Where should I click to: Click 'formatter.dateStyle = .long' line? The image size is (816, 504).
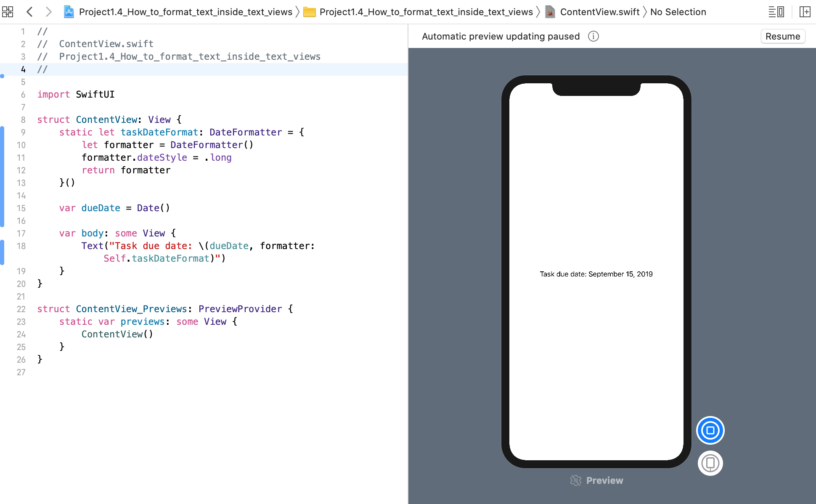pos(156,157)
